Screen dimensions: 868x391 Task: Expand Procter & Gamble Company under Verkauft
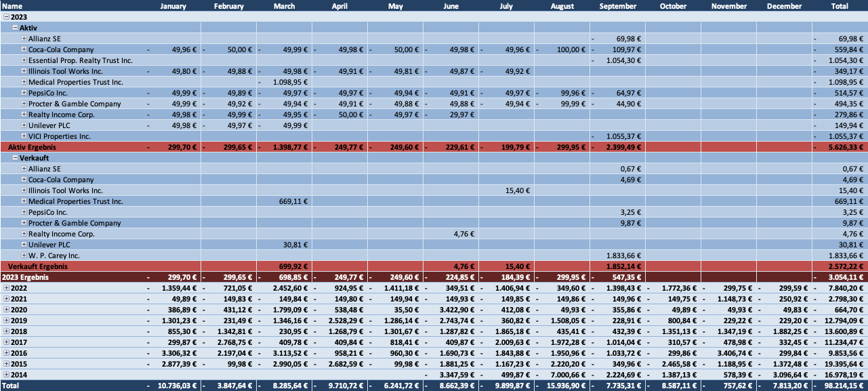coord(24,223)
